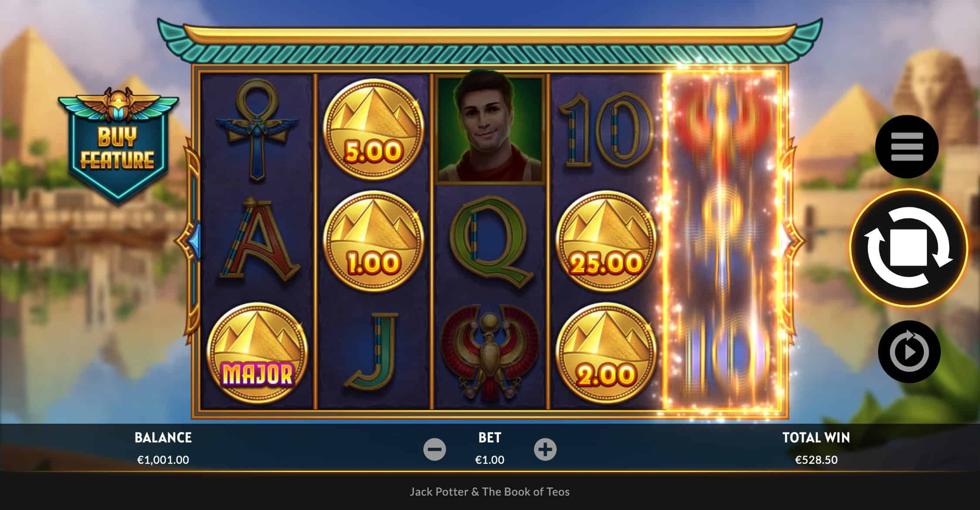Click the 2.00 pyramid coin
This screenshot has width=980, height=510.
pyautogui.click(x=607, y=353)
